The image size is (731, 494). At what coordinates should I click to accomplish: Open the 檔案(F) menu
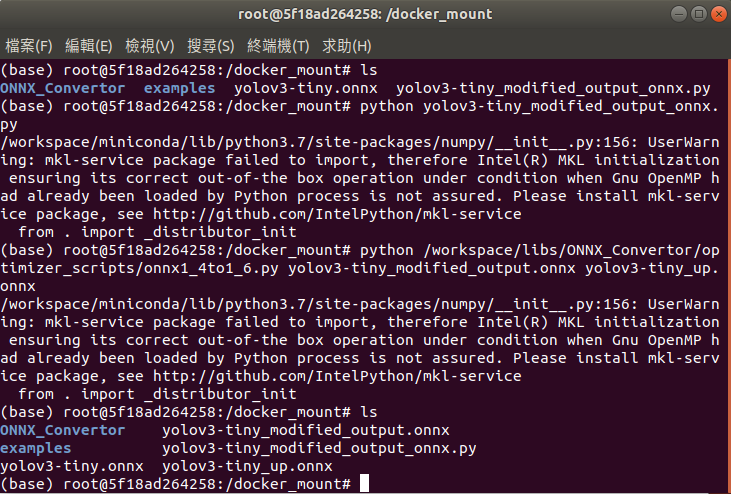(x=29, y=46)
